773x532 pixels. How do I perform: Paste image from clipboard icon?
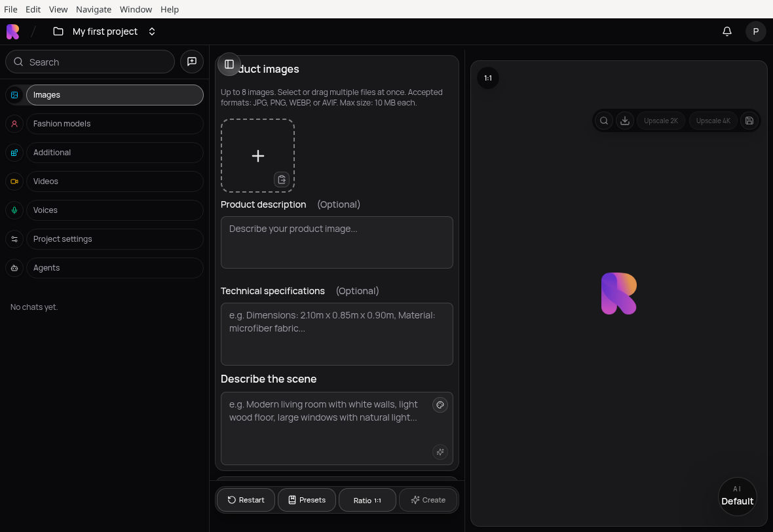pos(282,180)
